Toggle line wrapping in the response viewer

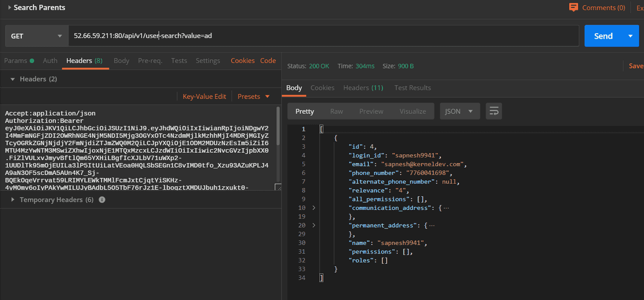493,111
